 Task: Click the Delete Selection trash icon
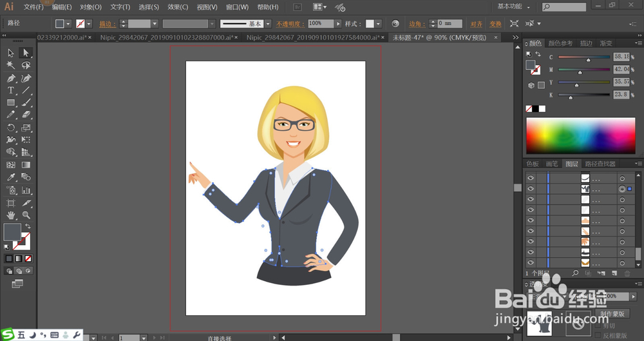click(627, 273)
